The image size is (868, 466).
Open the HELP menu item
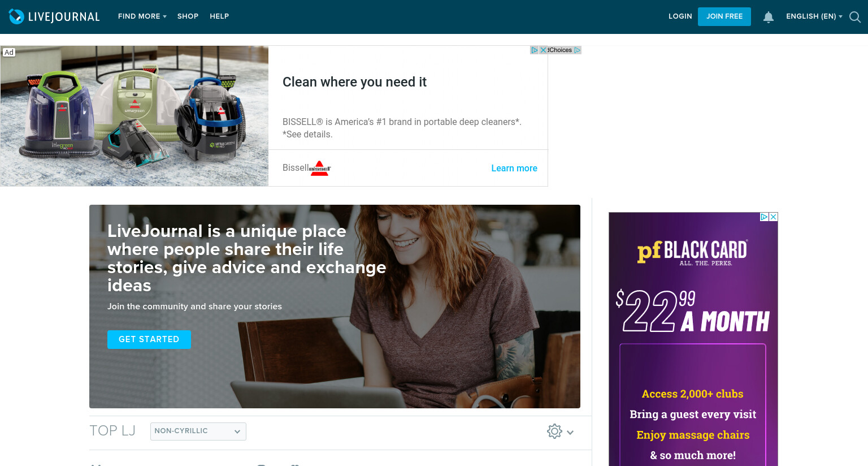(x=219, y=16)
